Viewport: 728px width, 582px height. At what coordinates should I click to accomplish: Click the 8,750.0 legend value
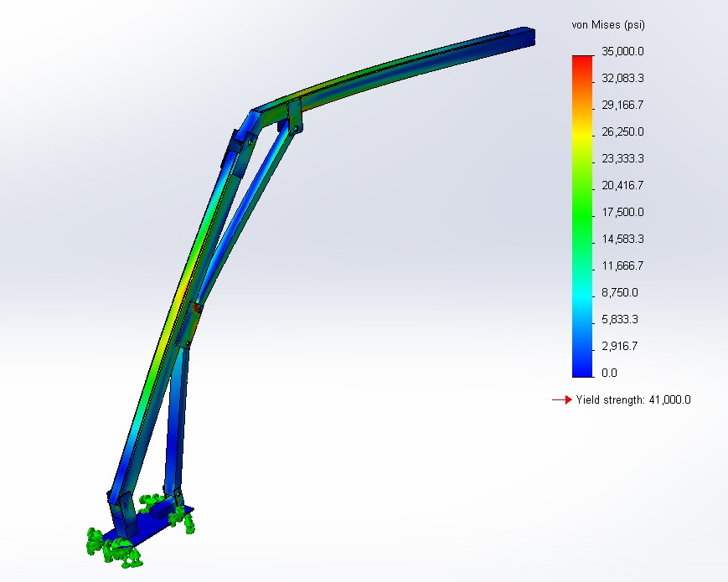pyautogui.click(x=620, y=293)
